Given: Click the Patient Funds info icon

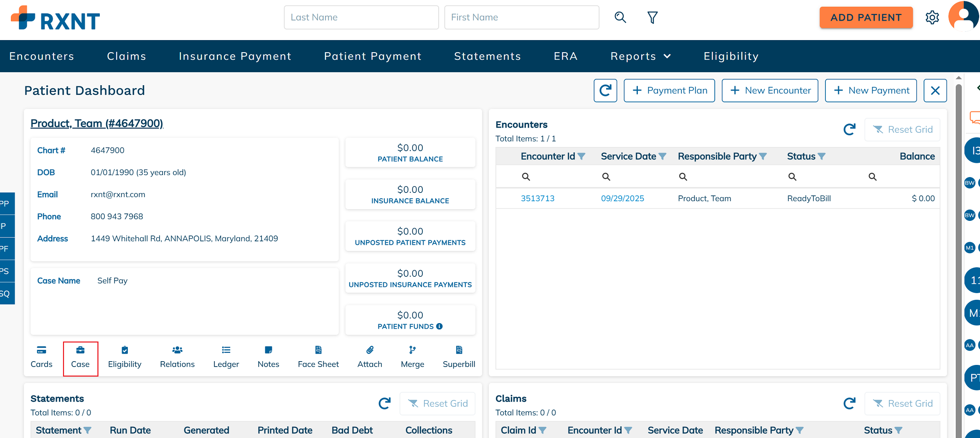Looking at the screenshot, I should [439, 327].
